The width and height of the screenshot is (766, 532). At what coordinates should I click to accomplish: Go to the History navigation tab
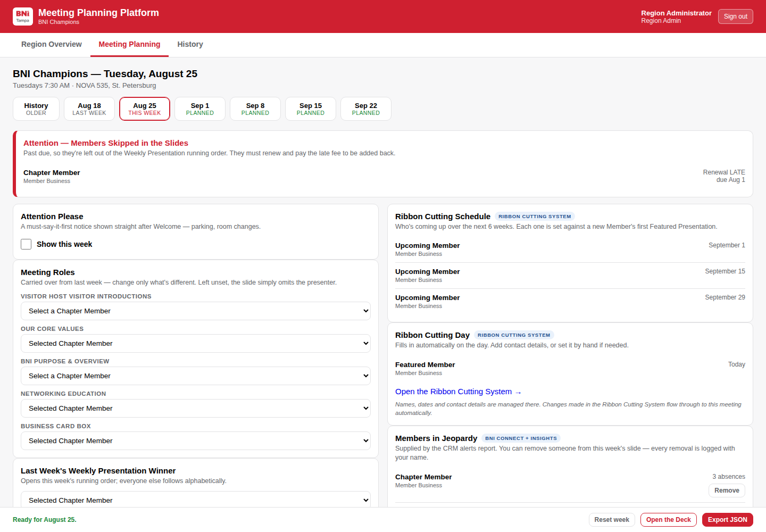tap(190, 45)
